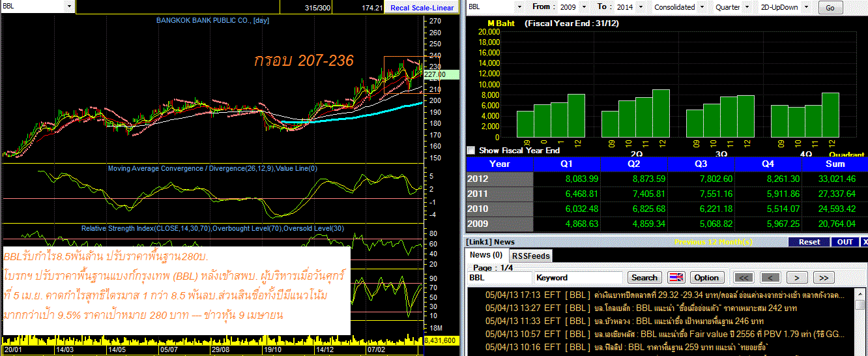Click the OUT button in the news header

(845, 242)
